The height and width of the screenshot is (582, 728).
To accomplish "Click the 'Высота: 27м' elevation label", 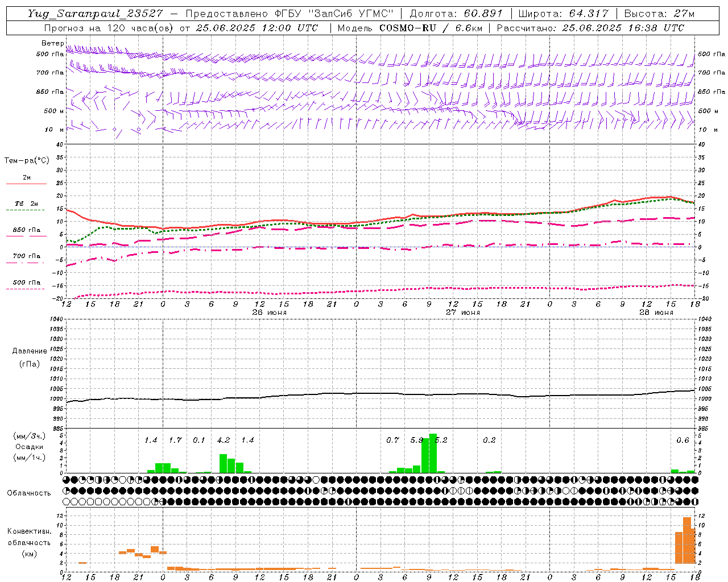I will coord(659,14).
